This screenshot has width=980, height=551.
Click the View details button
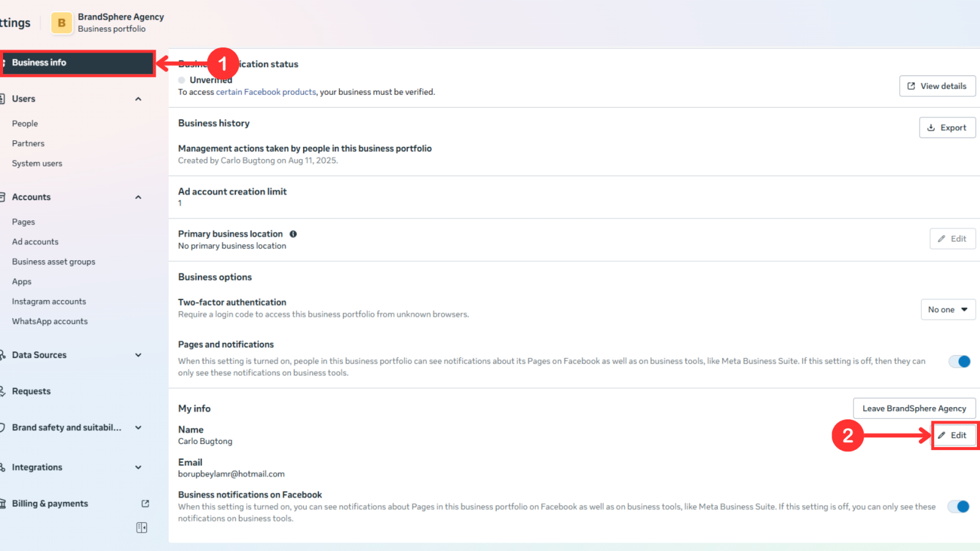[937, 86]
